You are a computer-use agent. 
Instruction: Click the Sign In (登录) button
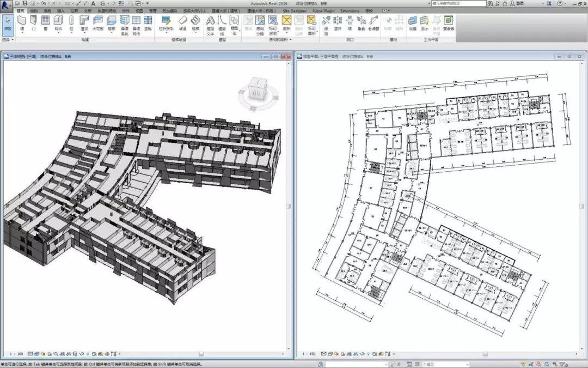coord(517,3)
